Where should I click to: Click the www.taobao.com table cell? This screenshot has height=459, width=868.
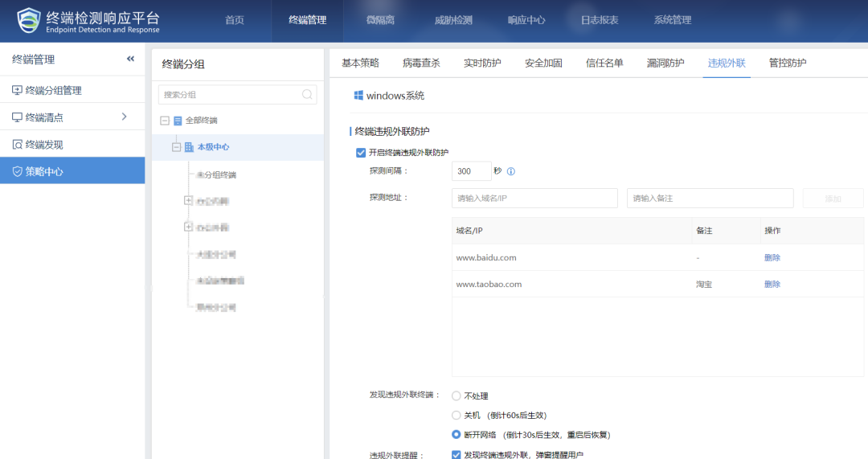coord(572,285)
